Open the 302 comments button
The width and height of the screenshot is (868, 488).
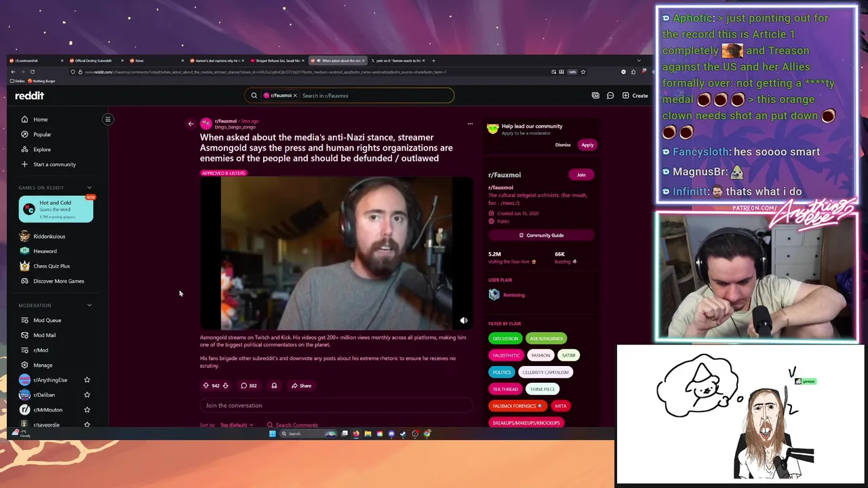249,386
